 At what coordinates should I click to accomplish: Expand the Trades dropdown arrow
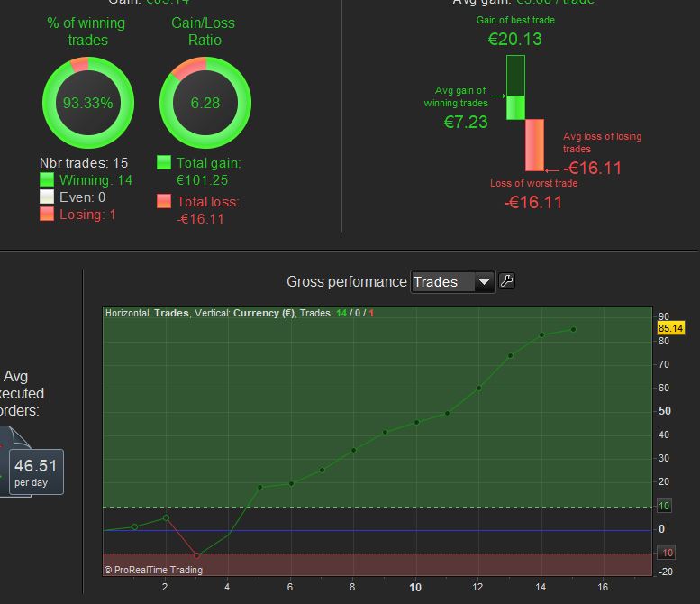tap(484, 282)
